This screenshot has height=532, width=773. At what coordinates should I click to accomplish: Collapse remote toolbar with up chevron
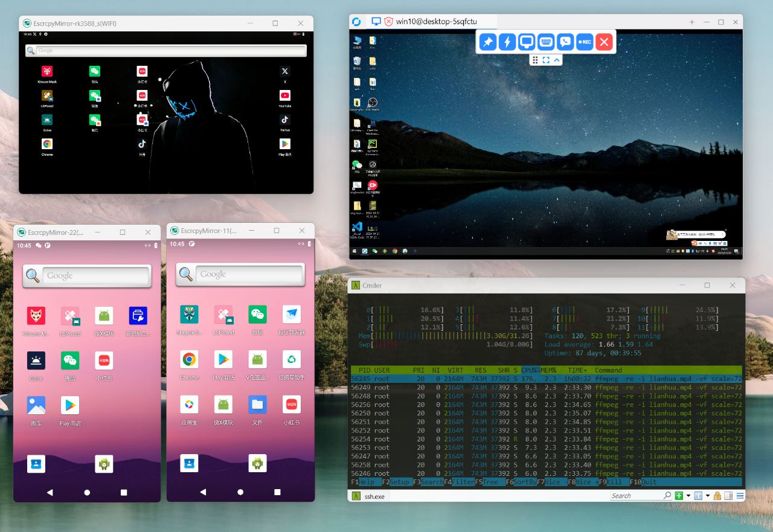tap(557, 60)
